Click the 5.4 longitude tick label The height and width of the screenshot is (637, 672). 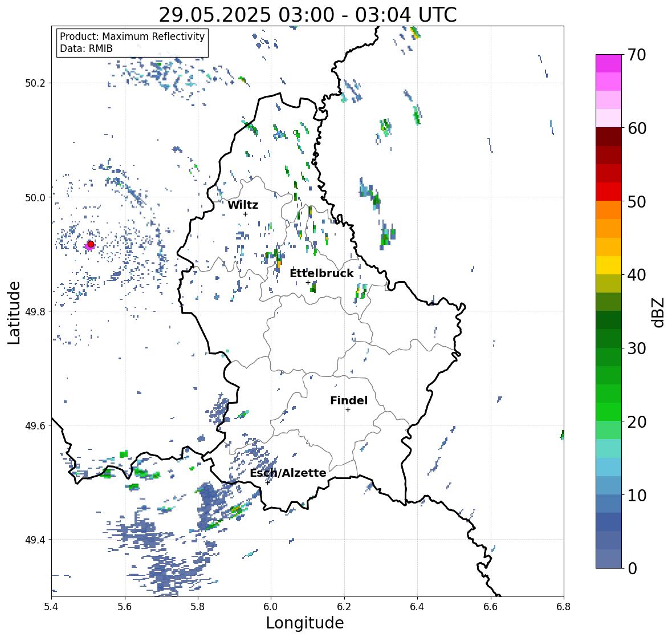click(x=51, y=607)
